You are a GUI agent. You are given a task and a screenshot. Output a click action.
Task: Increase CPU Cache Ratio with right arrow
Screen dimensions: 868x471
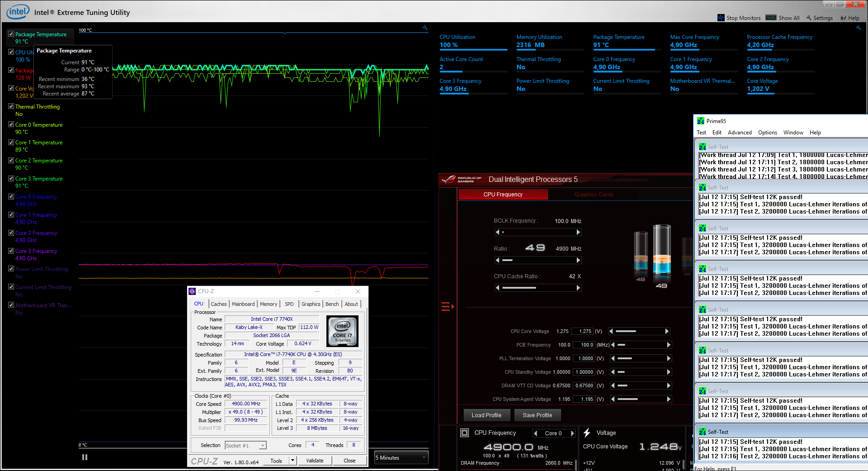pyautogui.click(x=578, y=288)
